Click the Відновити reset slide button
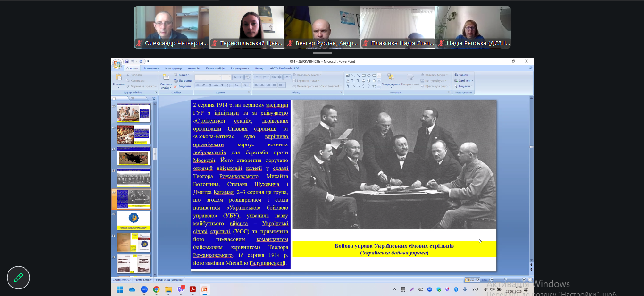 pyautogui.click(x=183, y=81)
